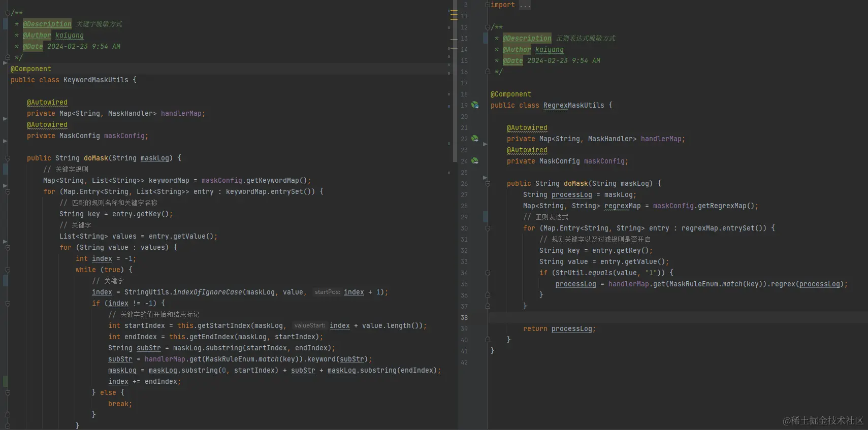Screen dimensions: 868x430
Task: Click the valueStart: parameter inlay hint
Action: (x=309, y=325)
